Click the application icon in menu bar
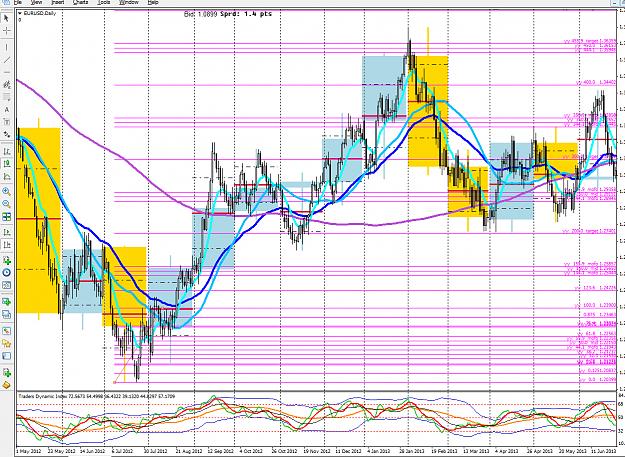 tap(5, 2)
